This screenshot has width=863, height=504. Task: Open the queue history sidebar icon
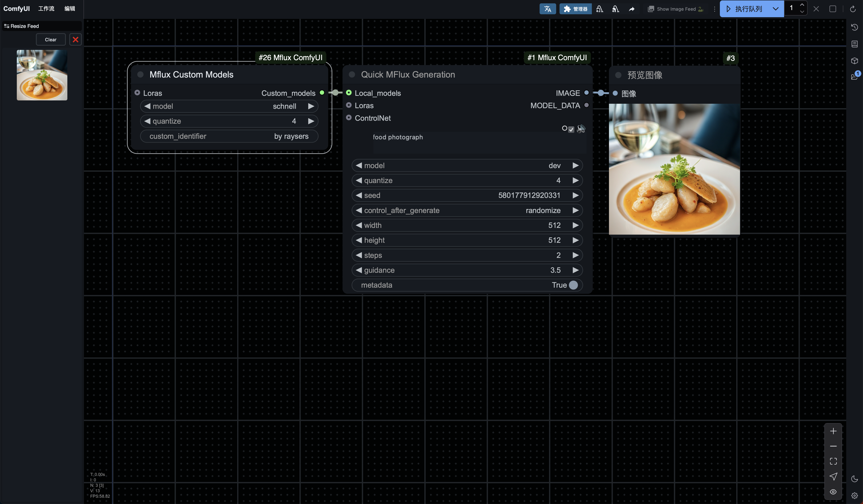pos(854,27)
